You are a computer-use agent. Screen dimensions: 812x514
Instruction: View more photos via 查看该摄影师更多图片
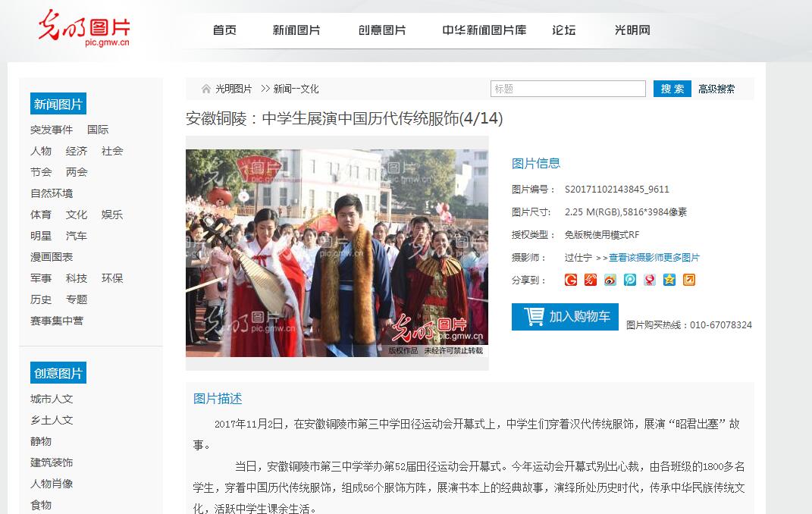(x=654, y=258)
